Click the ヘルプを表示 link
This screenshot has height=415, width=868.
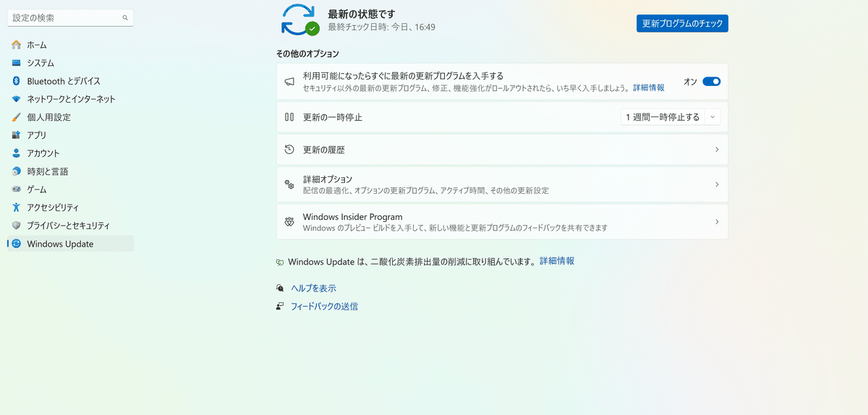pyautogui.click(x=313, y=288)
